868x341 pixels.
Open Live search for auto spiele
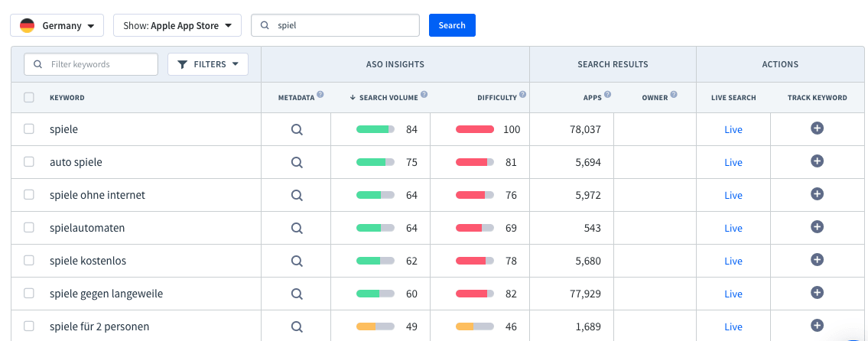733,162
